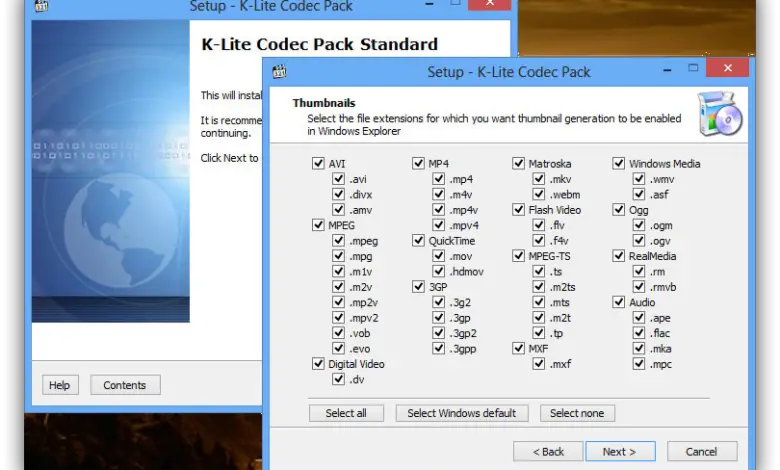Screen dimensions: 780x470
Task: Toggle the .mpg checkbox
Action: [x=339, y=256]
